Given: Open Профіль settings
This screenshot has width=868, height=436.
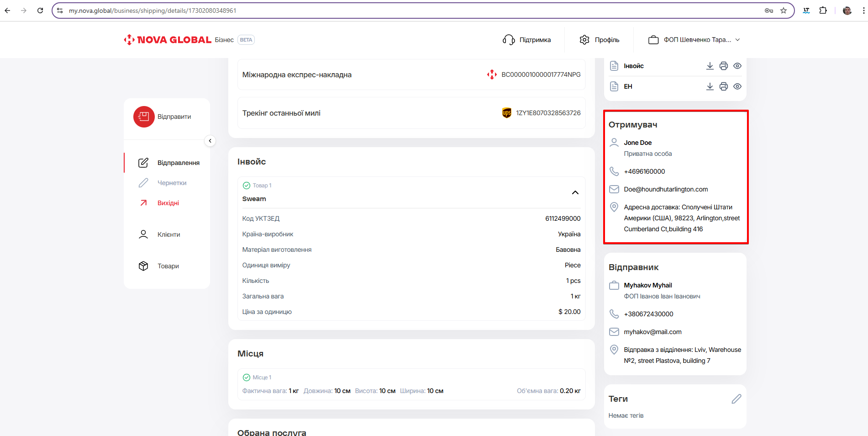Looking at the screenshot, I should click(x=599, y=40).
